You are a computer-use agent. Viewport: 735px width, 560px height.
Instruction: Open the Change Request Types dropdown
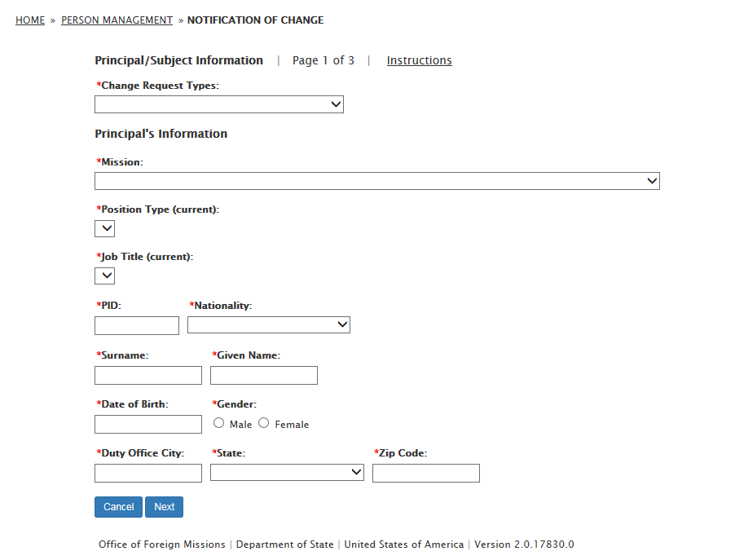pos(218,104)
